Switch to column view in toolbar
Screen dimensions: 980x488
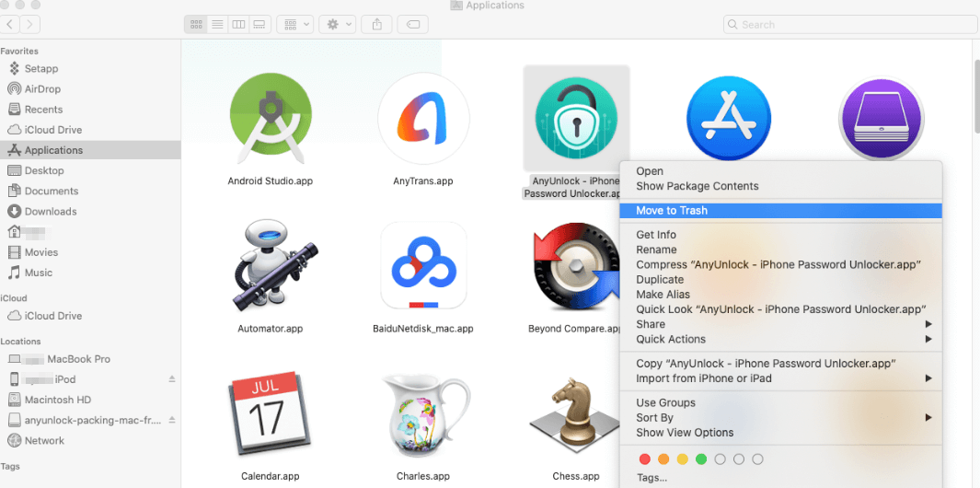[x=238, y=24]
